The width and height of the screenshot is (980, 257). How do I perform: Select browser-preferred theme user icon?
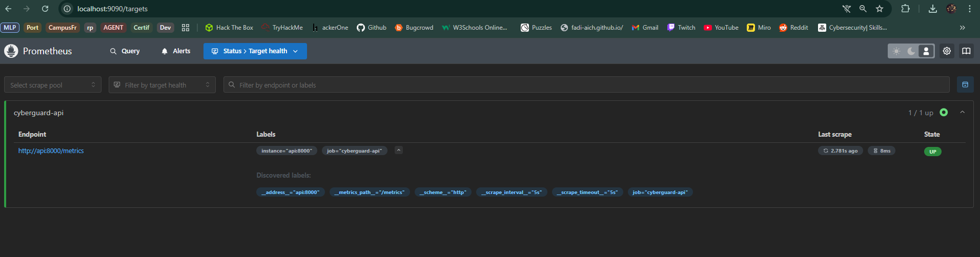[x=926, y=51]
